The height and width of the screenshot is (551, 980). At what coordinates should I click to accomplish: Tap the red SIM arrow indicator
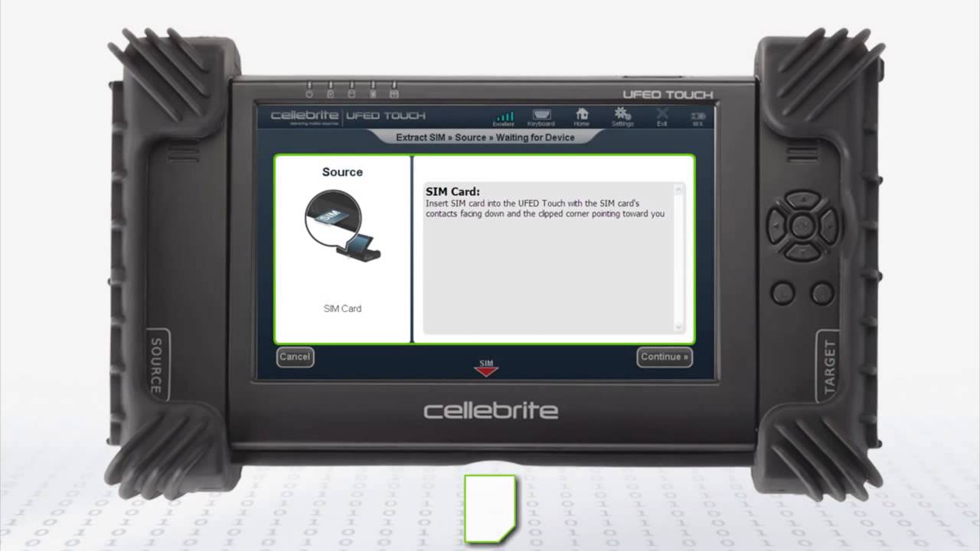(x=486, y=367)
